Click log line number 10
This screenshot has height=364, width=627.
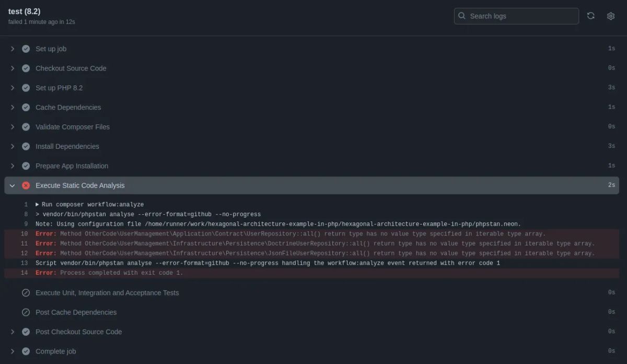tap(25, 234)
